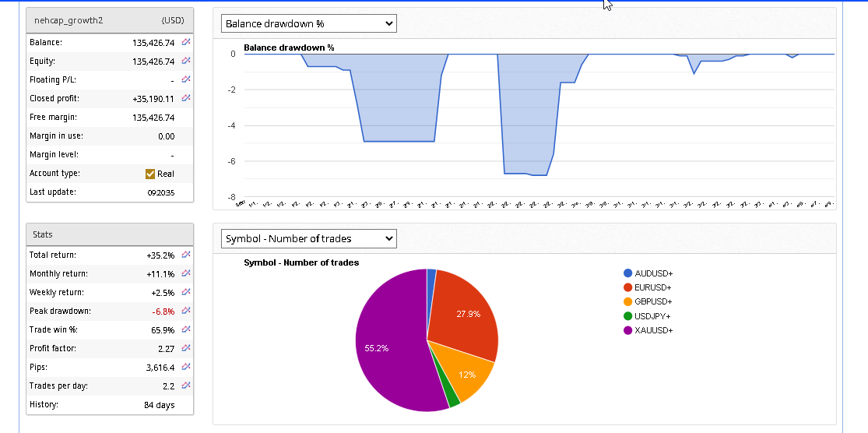Click the chart icon beside Closed profit
The height and width of the screenshot is (433, 868).
(186, 98)
